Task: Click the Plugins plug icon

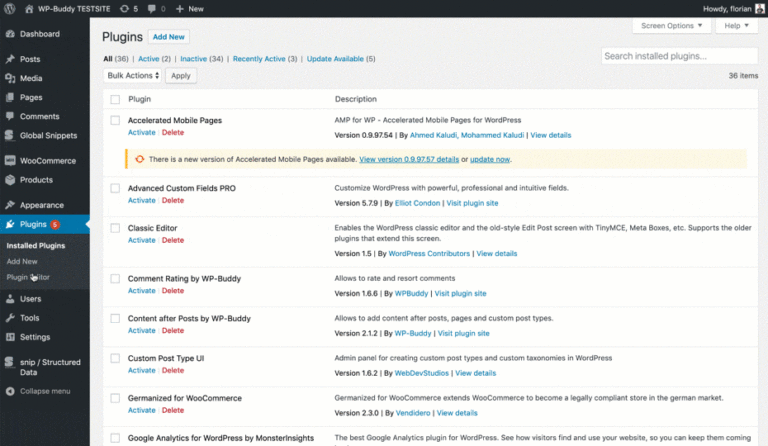Action: 10,224
